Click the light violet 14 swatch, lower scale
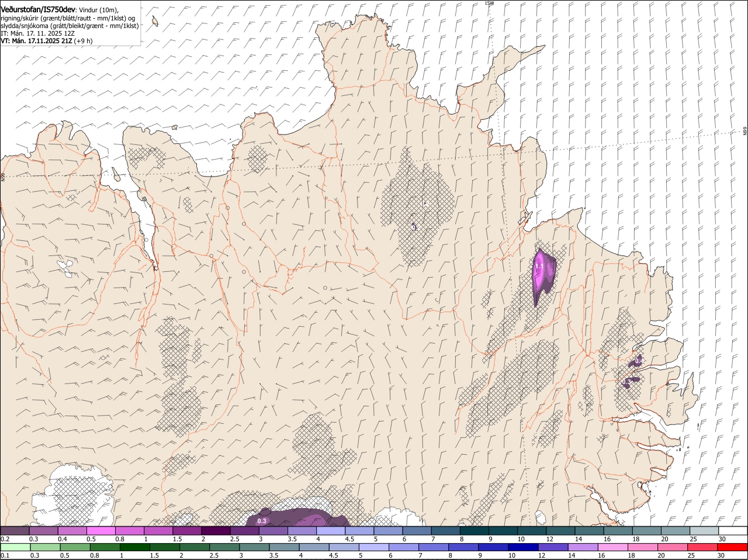748x560 pixels. (583, 547)
